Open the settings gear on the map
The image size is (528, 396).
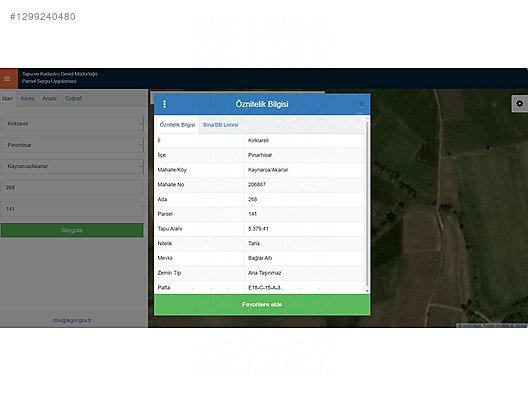520,103
